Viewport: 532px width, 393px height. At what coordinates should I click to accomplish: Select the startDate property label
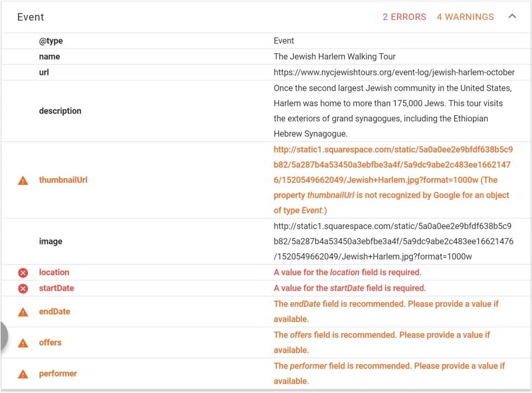(56, 288)
